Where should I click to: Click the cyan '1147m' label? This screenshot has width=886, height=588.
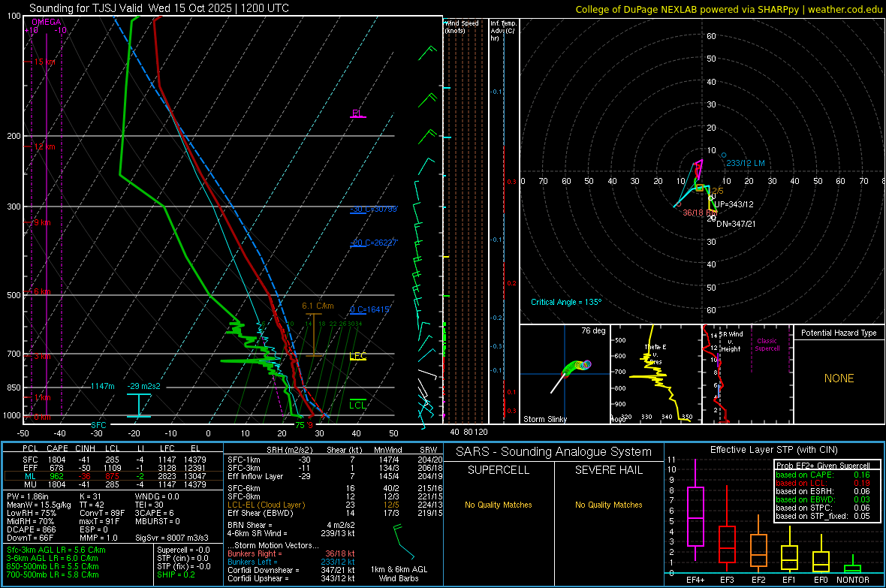[103, 386]
